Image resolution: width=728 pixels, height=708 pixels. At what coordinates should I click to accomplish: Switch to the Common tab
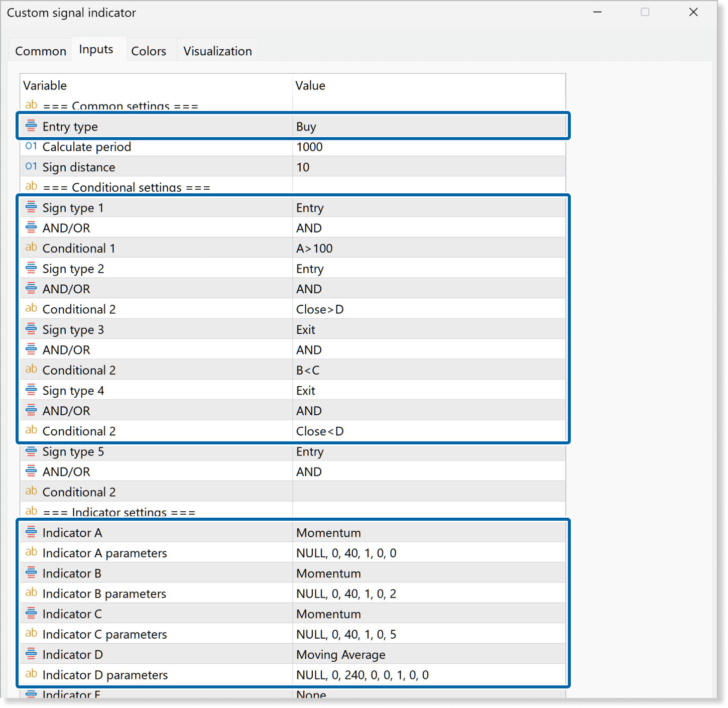40,50
